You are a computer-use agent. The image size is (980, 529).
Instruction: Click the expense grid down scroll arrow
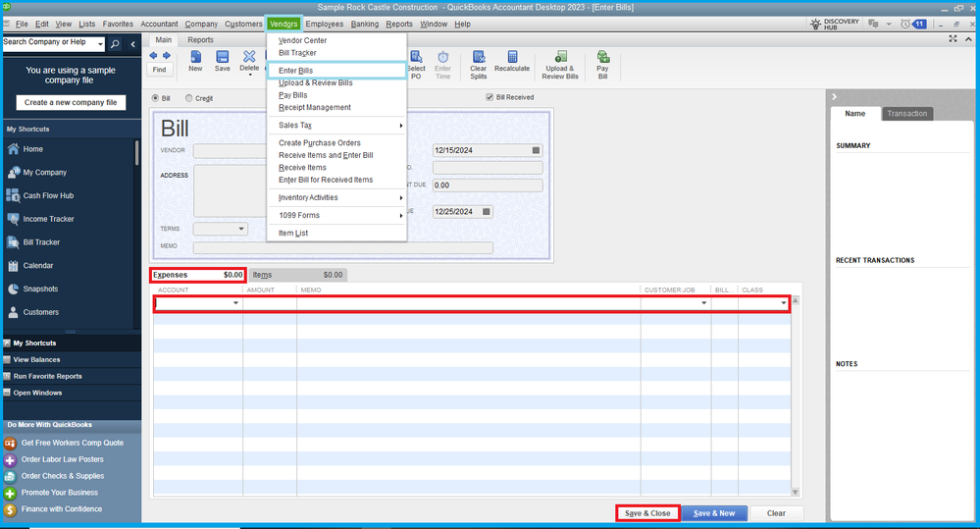(x=795, y=492)
